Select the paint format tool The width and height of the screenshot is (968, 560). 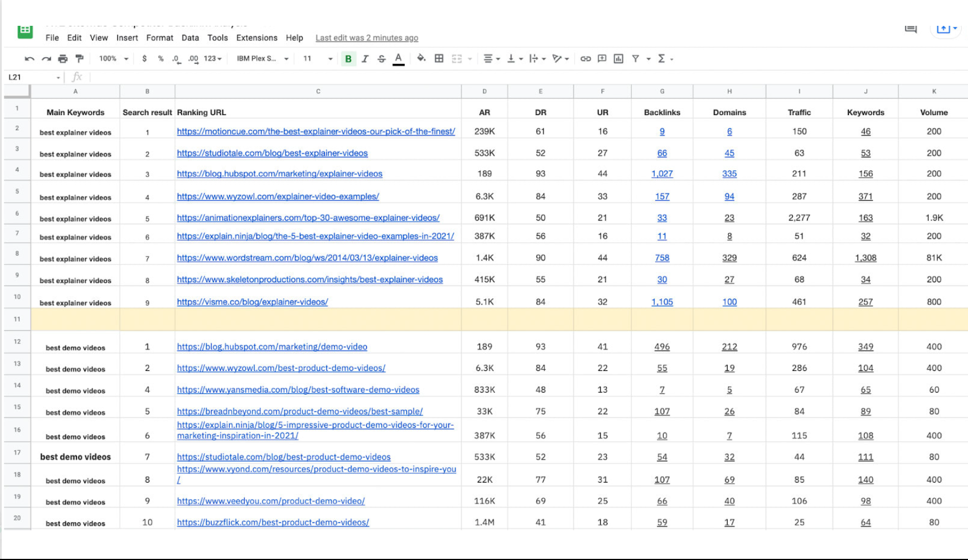[x=79, y=58]
